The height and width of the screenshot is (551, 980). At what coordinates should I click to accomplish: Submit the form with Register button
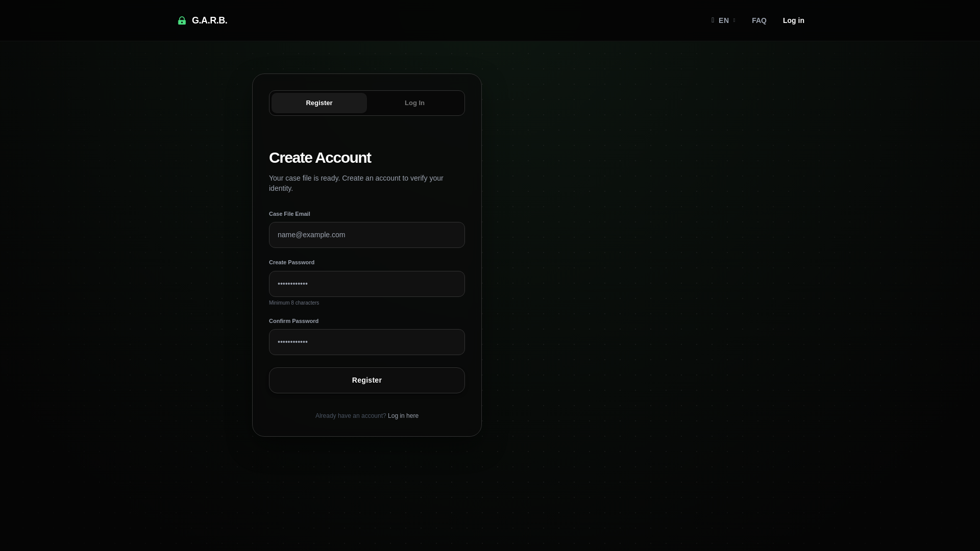pos(366,381)
